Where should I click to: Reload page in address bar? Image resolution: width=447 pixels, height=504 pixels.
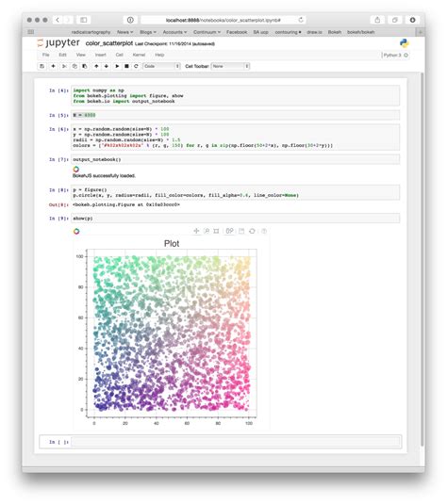(301, 20)
